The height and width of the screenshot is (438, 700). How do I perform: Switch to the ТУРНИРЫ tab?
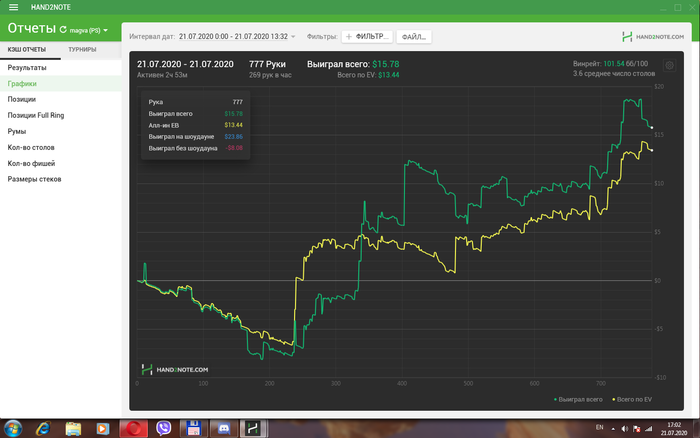click(82, 50)
